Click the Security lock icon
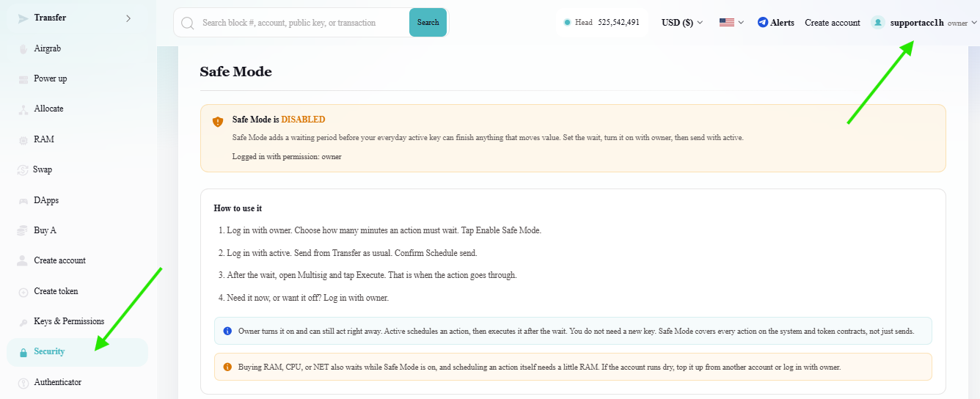Image resolution: width=980 pixels, height=399 pixels. pos(23,352)
